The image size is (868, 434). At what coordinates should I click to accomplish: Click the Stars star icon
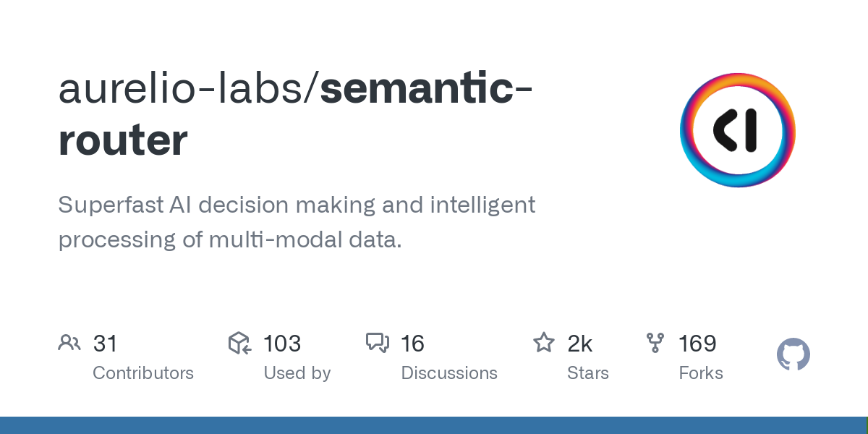(x=543, y=342)
